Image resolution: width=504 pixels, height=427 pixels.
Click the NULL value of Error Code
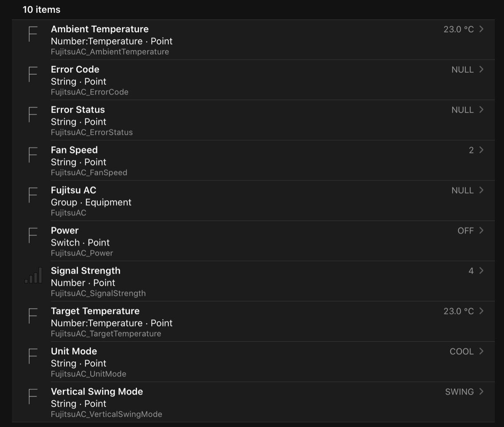tap(463, 69)
